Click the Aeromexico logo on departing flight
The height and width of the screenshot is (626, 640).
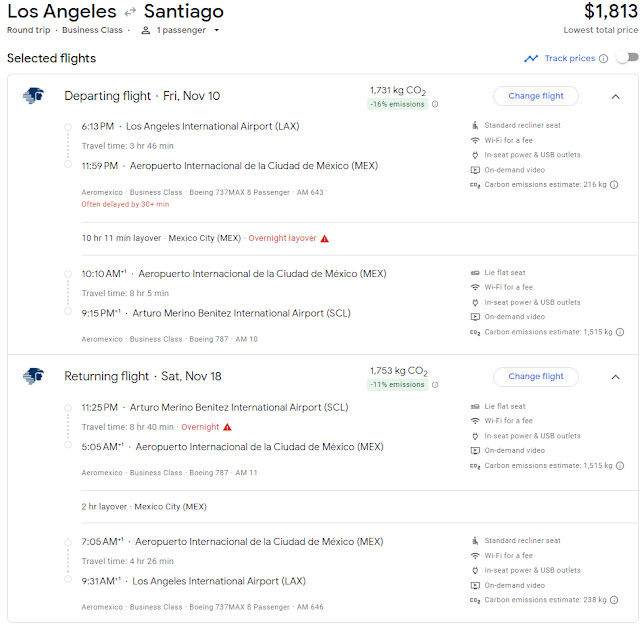33,96
